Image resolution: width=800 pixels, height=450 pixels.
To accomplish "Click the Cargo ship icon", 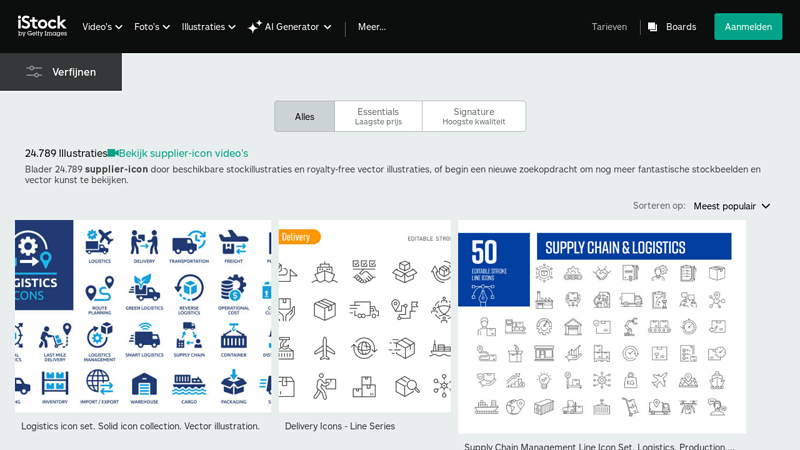I will pos(189,385).
